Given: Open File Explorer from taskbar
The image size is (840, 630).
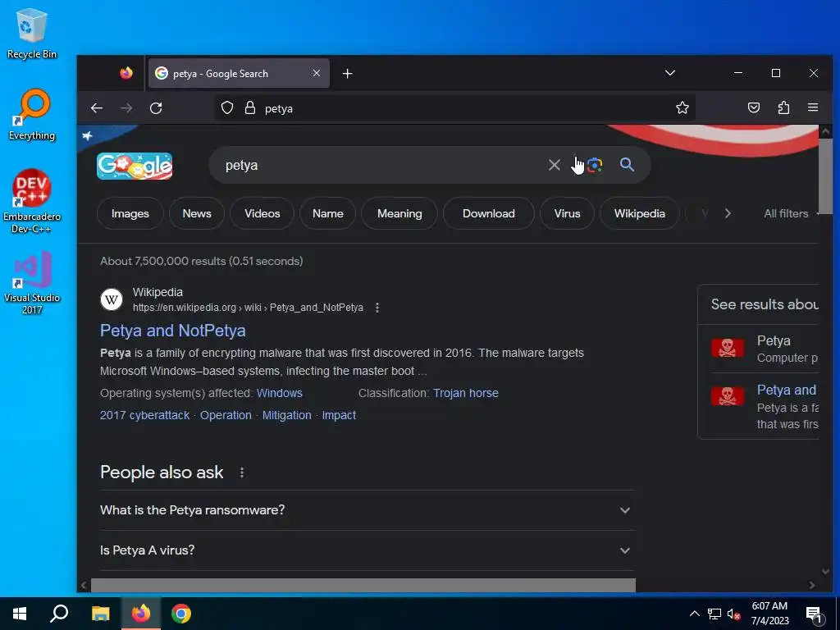Looking at the screenshot, I should click(x=100, y=614).
